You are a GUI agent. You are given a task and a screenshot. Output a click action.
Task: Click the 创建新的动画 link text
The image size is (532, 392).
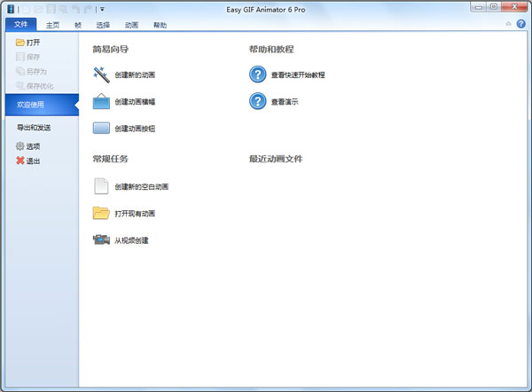tap(135, 75)
